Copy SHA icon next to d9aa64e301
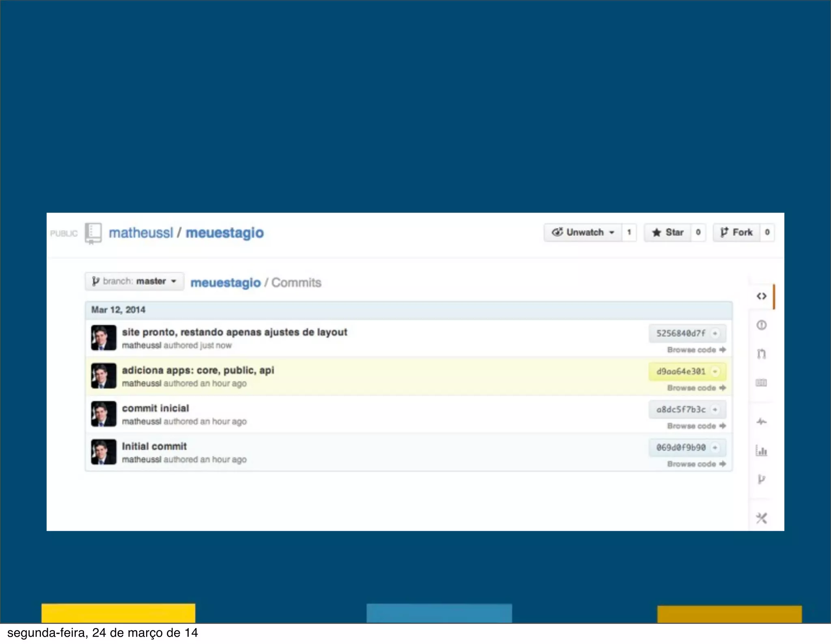This screenshot has width=831, height=644. (715, 371)
